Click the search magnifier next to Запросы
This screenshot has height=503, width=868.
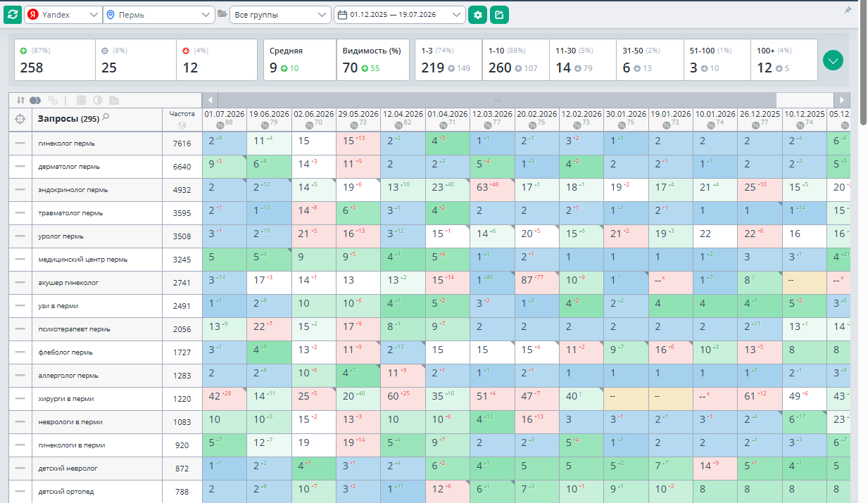pyautogui.click(x=106, y=117)
